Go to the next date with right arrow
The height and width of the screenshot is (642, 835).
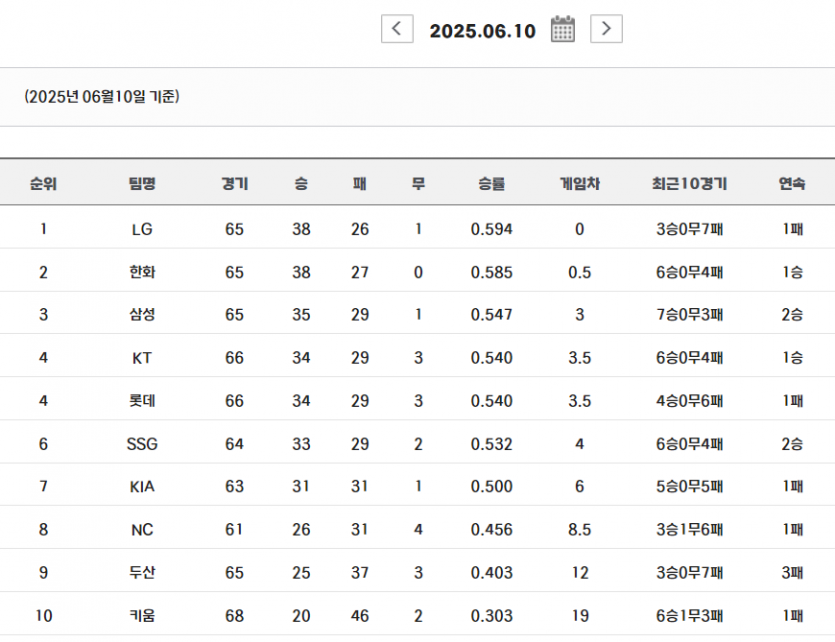pyautogui.click(x=606, y=29)
